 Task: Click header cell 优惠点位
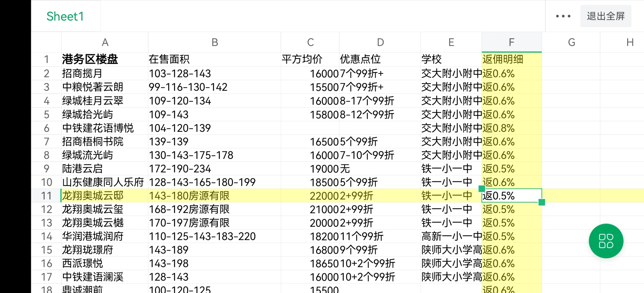click(x=380, y=59)
